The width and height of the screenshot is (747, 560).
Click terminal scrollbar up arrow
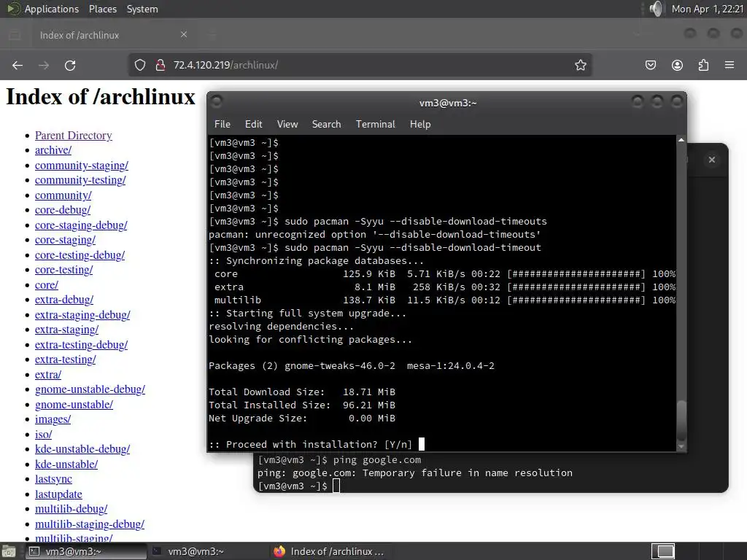(681, 140)
